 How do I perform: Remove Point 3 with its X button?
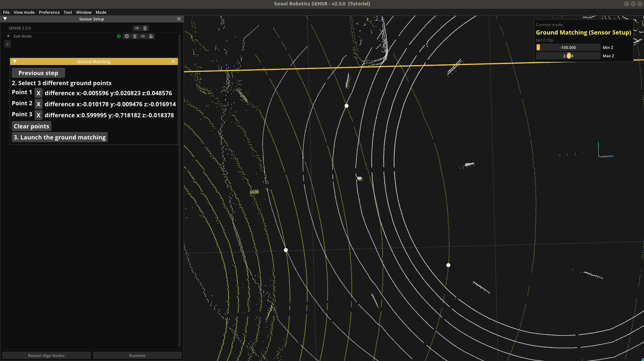point(38,115)
